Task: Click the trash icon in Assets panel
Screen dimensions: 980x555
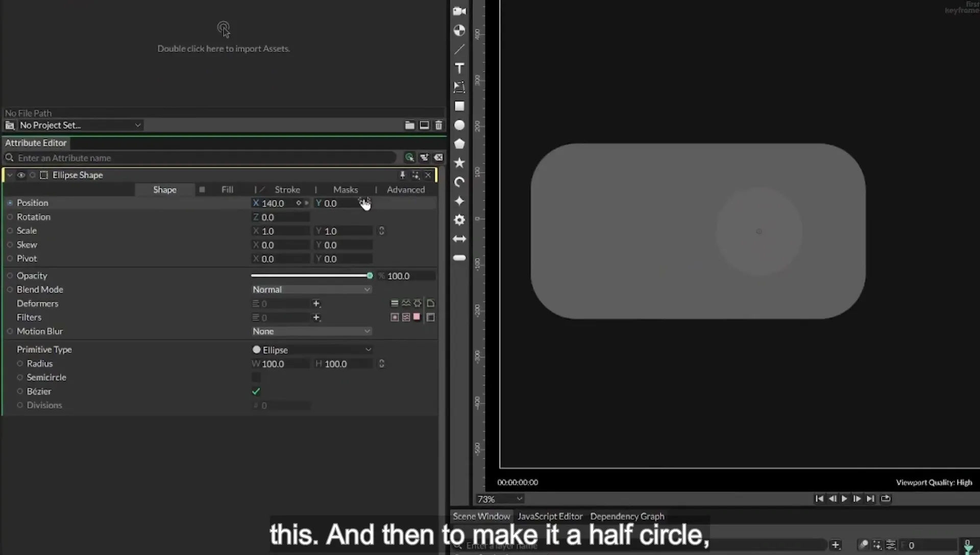Action: (438, 125)
